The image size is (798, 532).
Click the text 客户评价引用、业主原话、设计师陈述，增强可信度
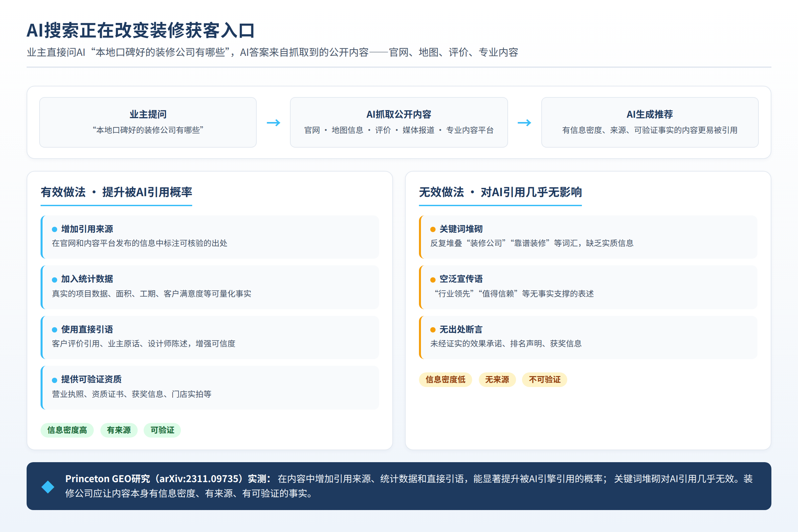[x=144, y=344]
